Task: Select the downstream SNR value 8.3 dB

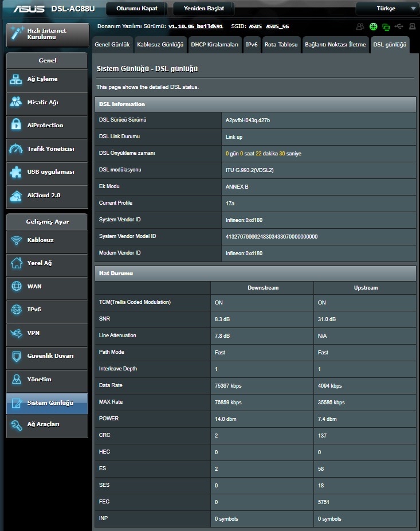Action: [222, 319]
